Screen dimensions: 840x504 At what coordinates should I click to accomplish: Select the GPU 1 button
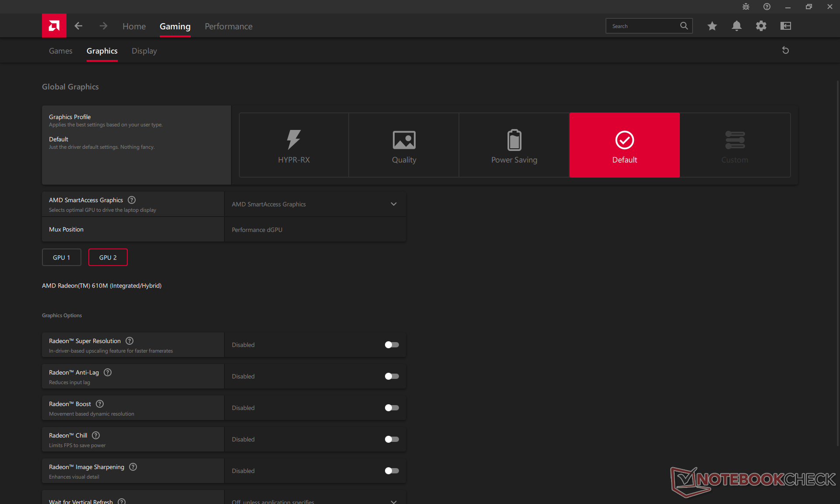(62, 257)
